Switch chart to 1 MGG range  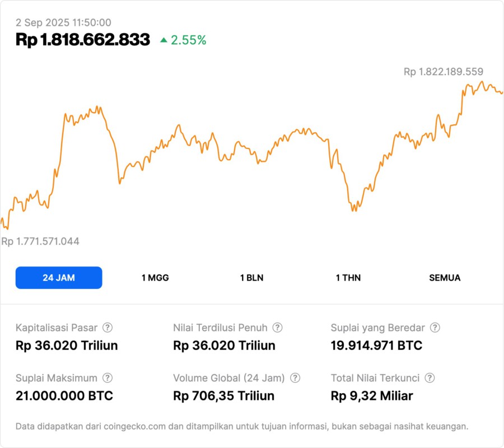click(x=155, y=278)
